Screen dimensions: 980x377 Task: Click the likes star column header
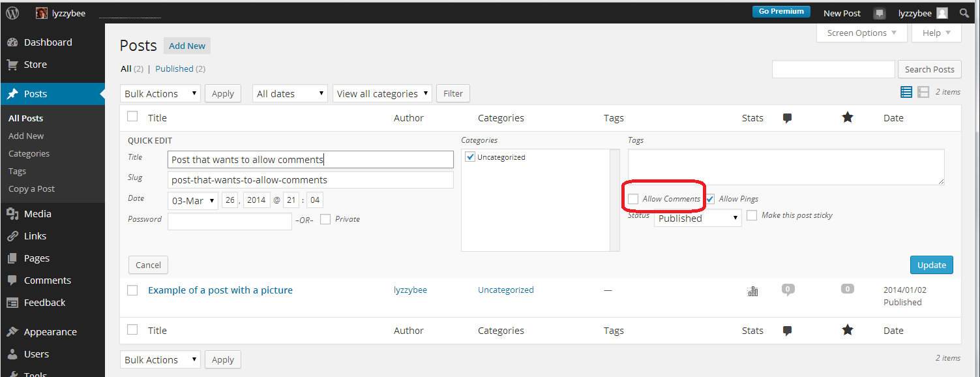[x=847, y=117]
